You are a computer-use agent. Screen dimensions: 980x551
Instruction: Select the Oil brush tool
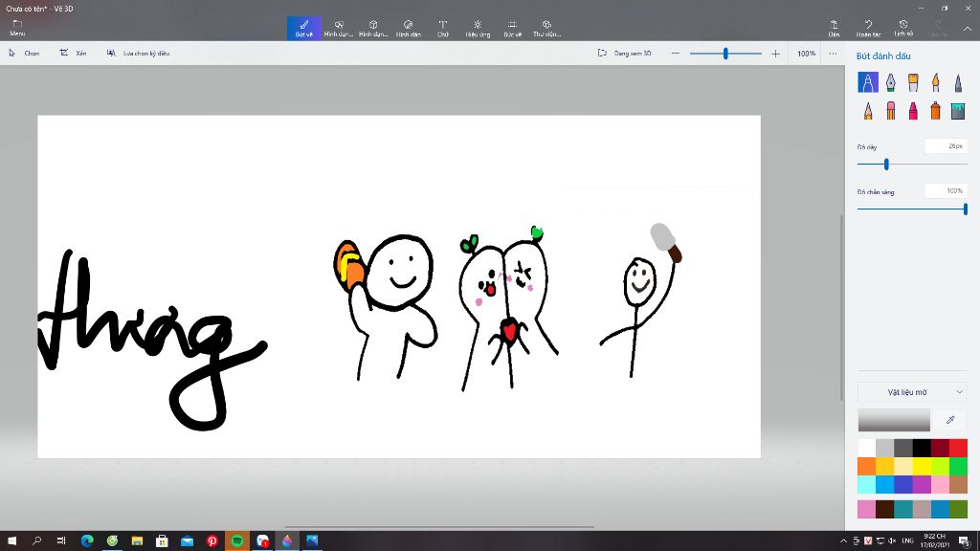click(x=913, y=82)
